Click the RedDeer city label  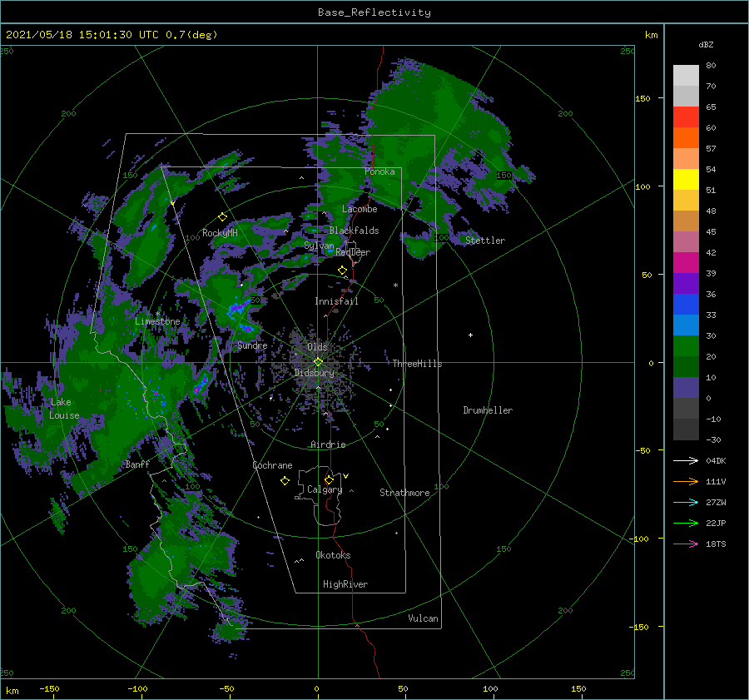click(353, 252)
